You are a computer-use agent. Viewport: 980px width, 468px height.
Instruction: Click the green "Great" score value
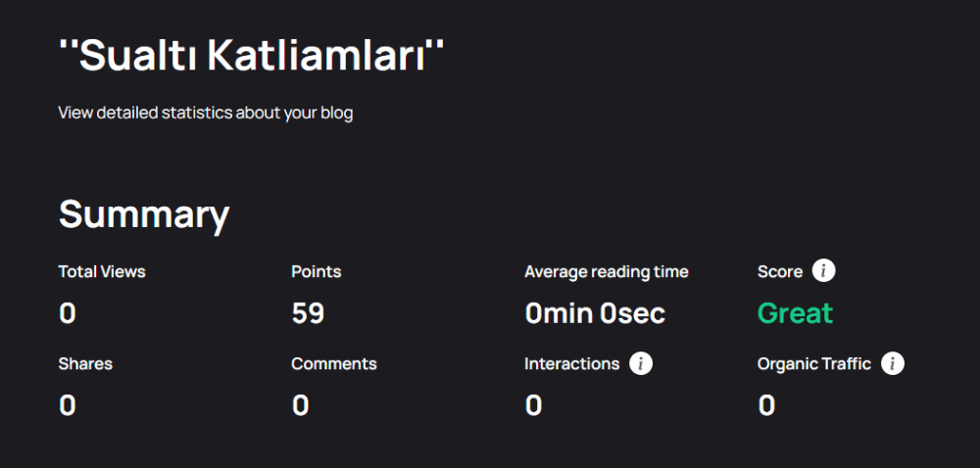(x=795, y=313)
